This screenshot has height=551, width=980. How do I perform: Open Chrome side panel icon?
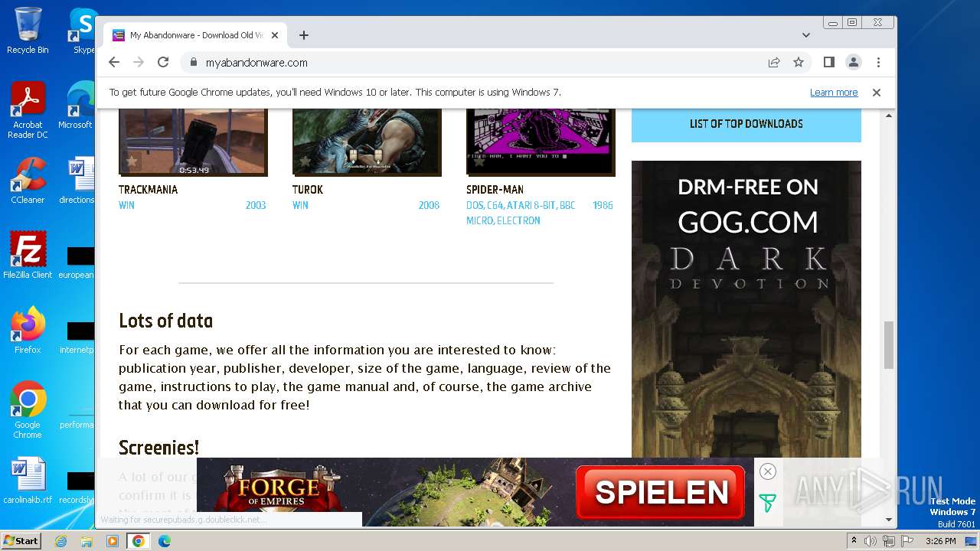click(x=829, y=63)
